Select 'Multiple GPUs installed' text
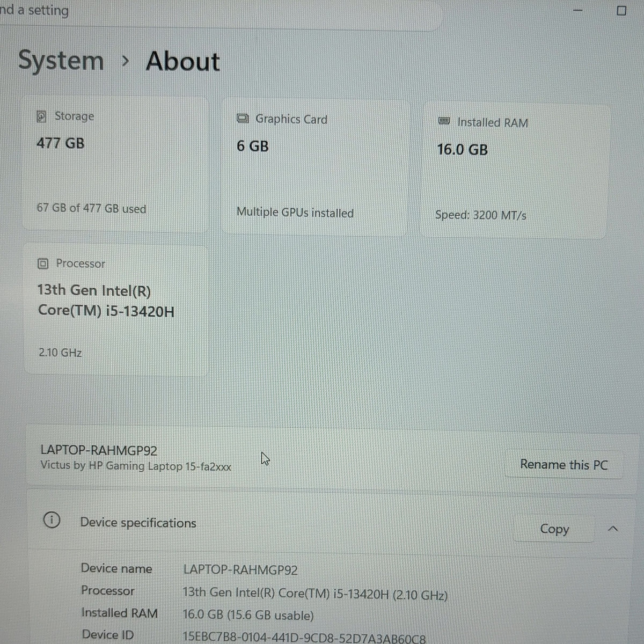 pyautogui.click(x=295, y=213)
